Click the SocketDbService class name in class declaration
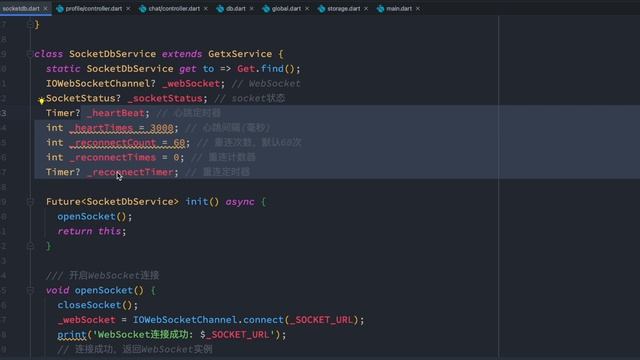 point(112,54)
